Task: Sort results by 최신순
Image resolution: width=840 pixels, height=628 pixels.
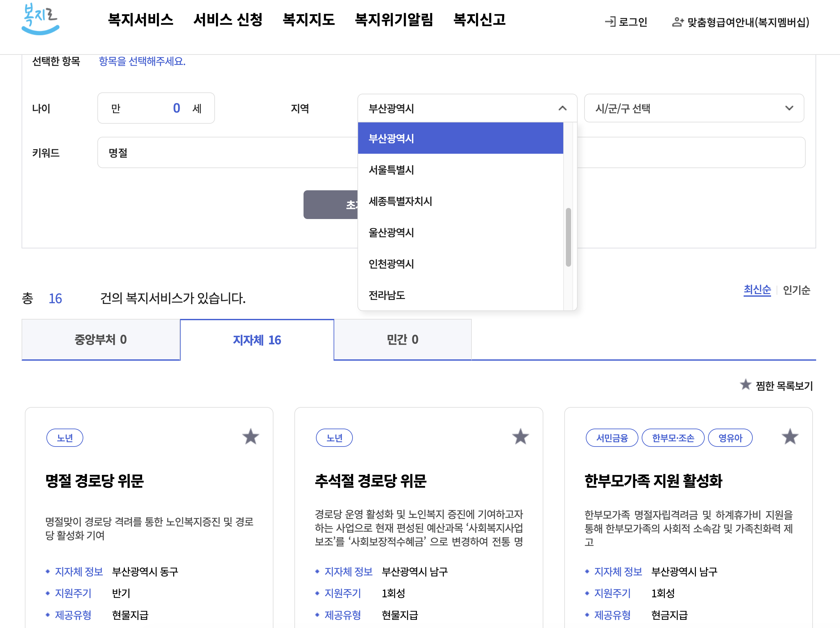Action: 757,290
